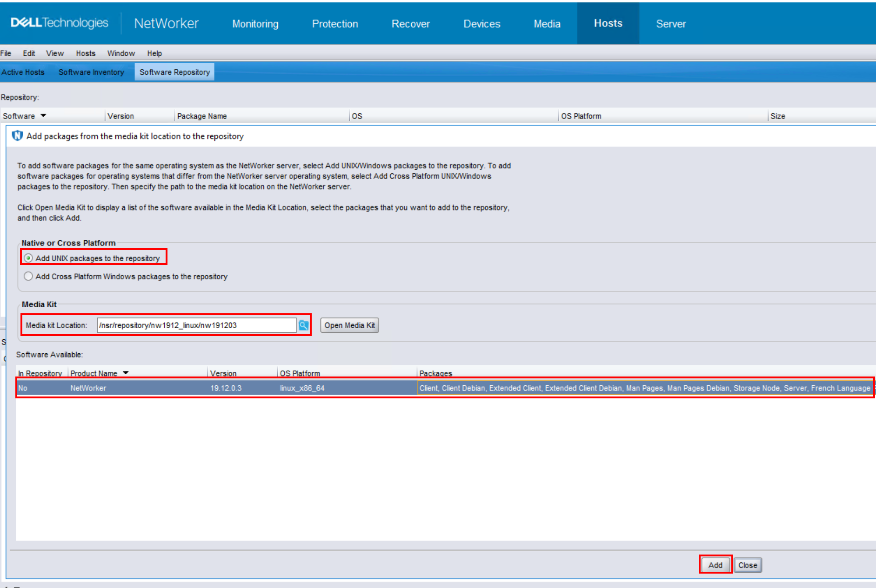Click the Package Name column header
876x588 pixels.
pos(262,116)
